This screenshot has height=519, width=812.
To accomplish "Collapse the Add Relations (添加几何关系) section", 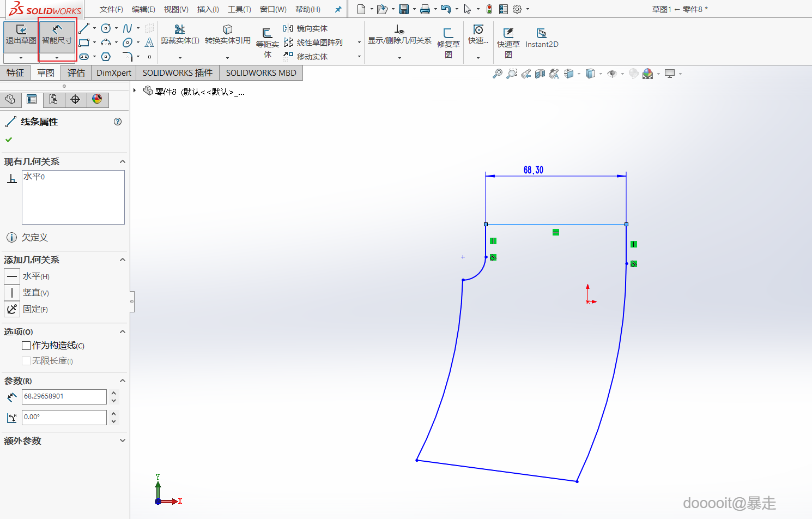I will point(123,259).
